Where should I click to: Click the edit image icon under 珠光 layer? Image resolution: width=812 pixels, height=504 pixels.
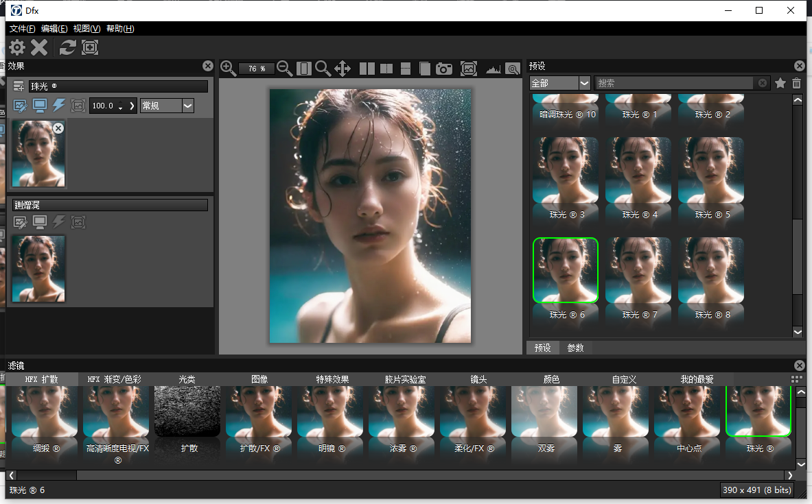20,106
